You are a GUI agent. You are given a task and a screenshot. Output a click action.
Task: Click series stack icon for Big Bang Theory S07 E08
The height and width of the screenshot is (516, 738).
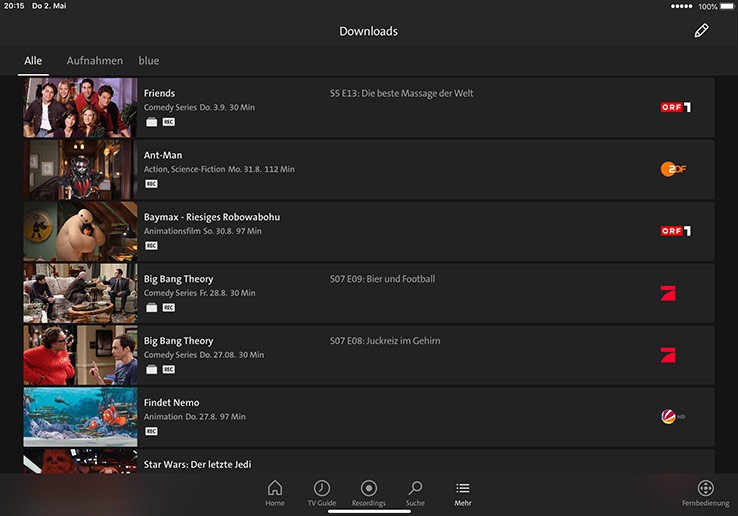(x=152, y=370)
